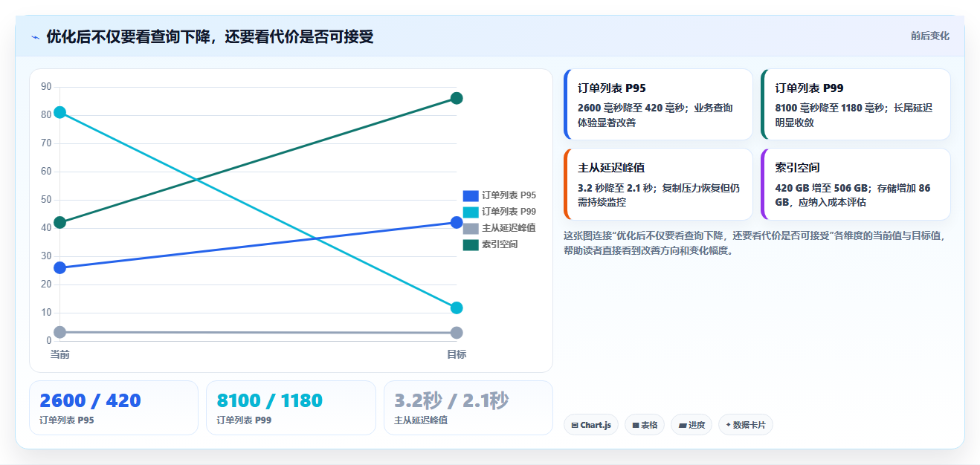Click the y-axis value 90
The height and width of the screenshot is (465, 980).
(x=46, y=87)
